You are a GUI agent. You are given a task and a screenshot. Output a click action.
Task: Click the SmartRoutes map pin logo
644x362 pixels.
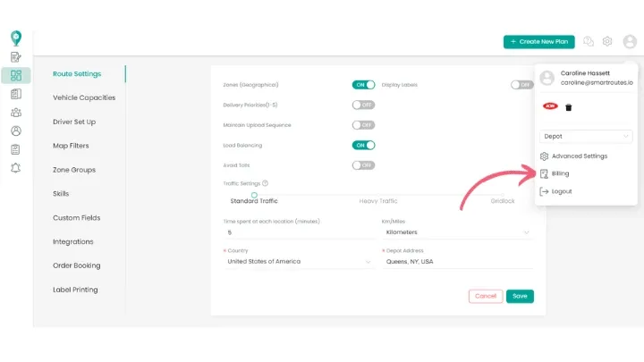click(x=15, y=38)
